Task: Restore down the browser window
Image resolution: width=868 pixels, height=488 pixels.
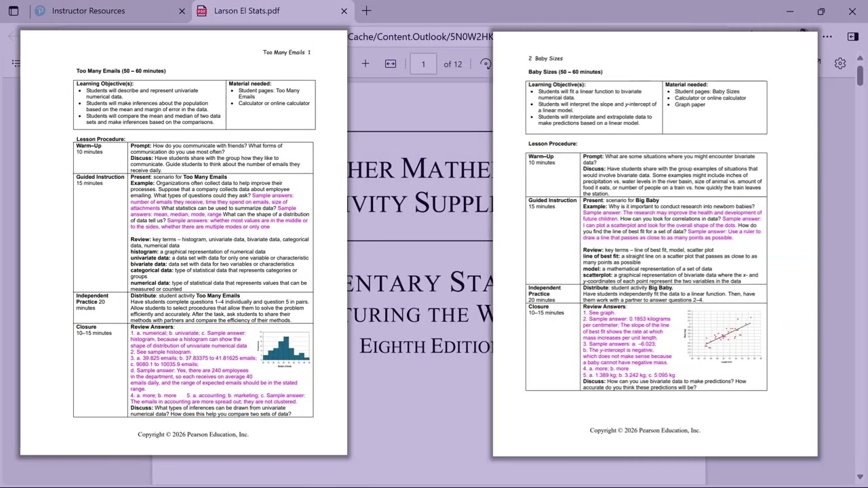Action: pyautogui.click(x=821, y=11)
